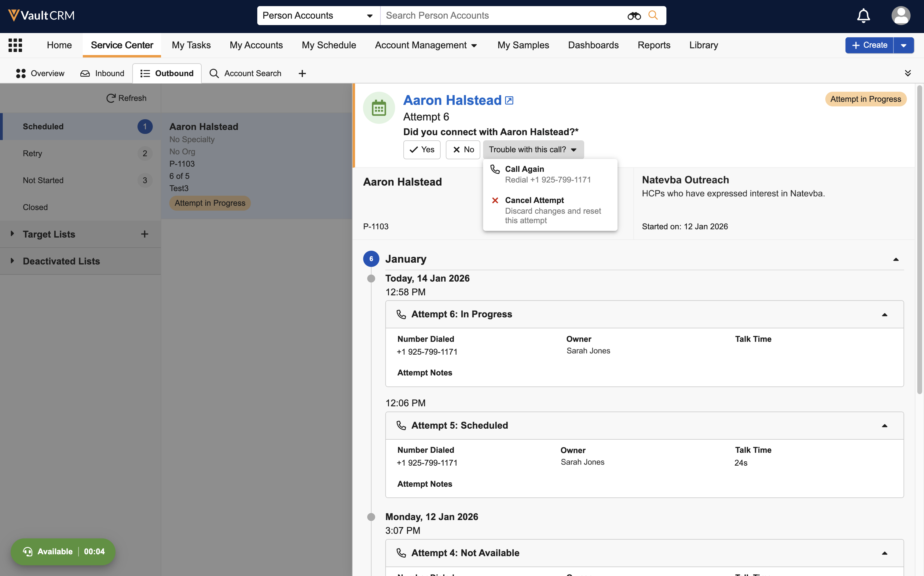Expand the Target Lists section
The width and height of the screenshot is (924, 576).
tap(13, 234)
